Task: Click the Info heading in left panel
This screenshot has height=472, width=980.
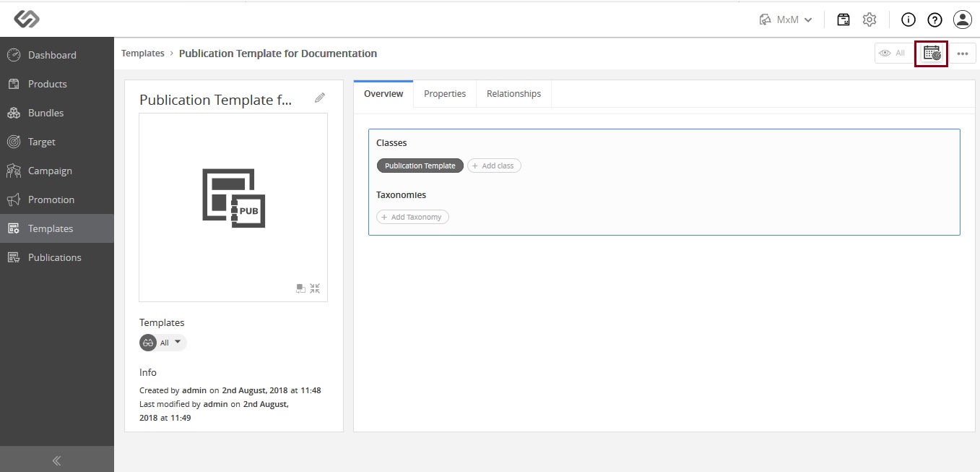Action: [148, 372]
